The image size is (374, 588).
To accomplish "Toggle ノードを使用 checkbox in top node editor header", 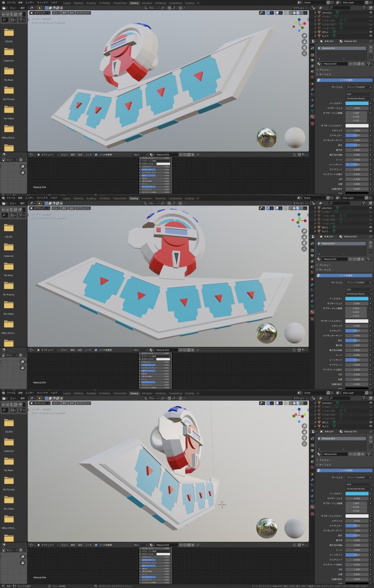I will pos(96,154).
